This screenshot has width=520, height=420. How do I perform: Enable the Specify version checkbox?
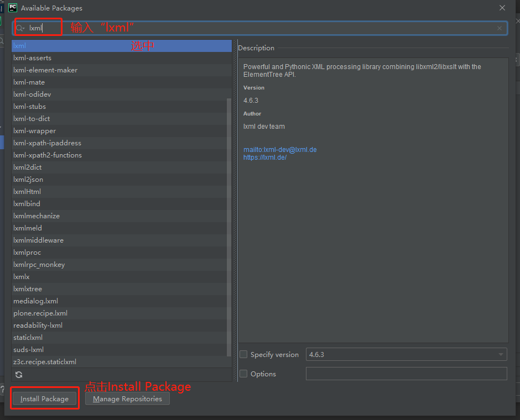pyautogui.click(x=243, y=354)
